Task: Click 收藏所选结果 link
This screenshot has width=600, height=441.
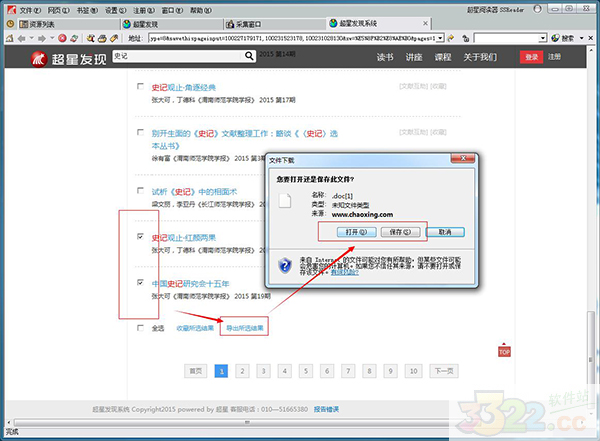Action: 195,328
